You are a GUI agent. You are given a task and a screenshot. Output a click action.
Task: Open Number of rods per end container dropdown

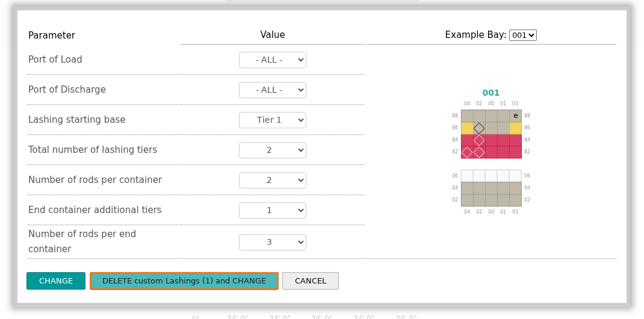(x=272, y=242)
